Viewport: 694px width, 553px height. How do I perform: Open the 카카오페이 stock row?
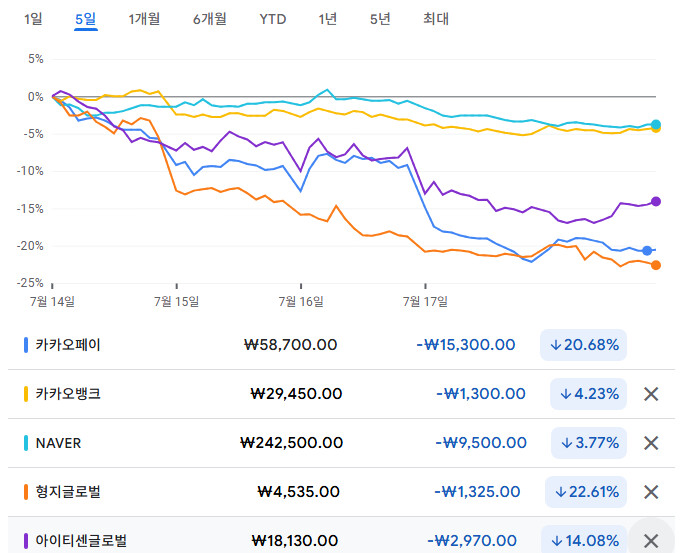(68, 345)
